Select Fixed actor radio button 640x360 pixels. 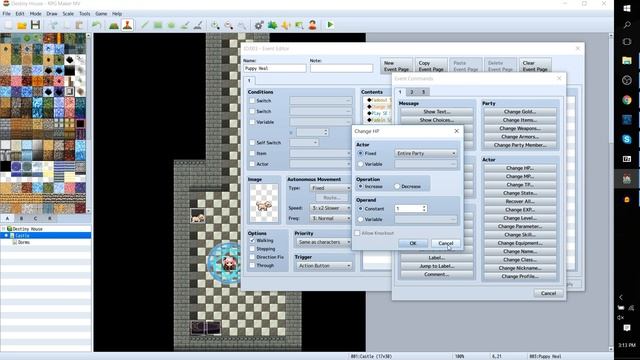pos(360,153)
